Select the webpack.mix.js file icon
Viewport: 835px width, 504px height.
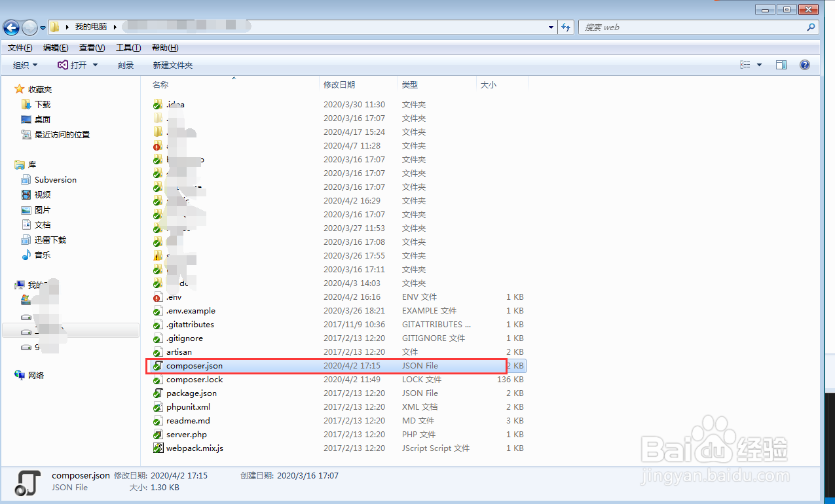point(157,448)
